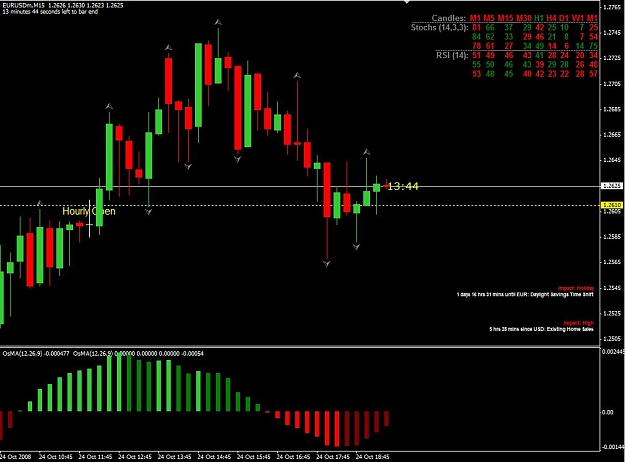Click the '24 Oct 10:45' time axis label
Screen dimensions: 625x462
tap(55, 457)
